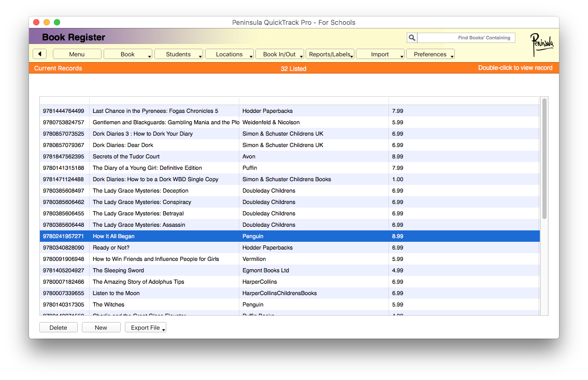Click the New button
This screenshot has width=588, height=380.
coord(101,327)
